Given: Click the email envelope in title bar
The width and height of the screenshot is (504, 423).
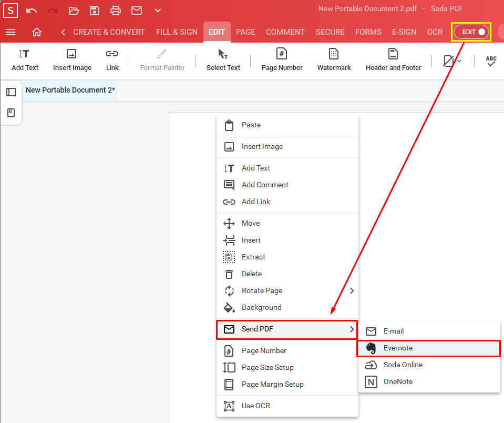Looking at the screenshot, I should [x=137, y=11].
